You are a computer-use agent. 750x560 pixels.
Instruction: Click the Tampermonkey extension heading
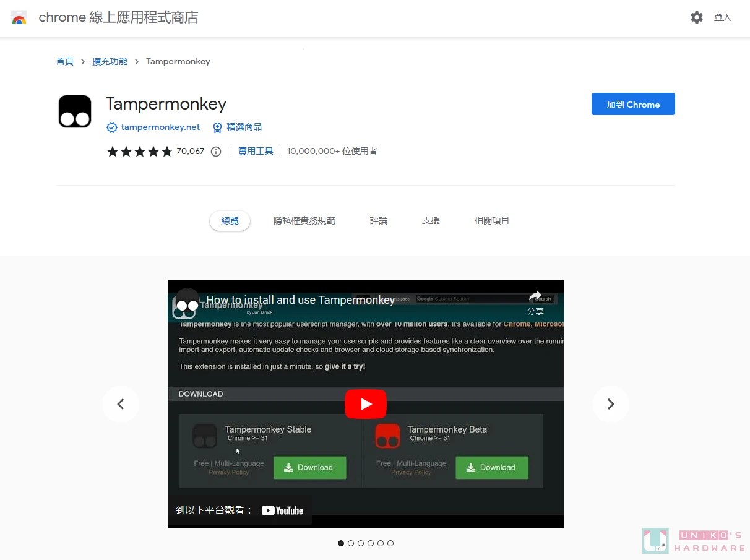click(x=166, y=104)
